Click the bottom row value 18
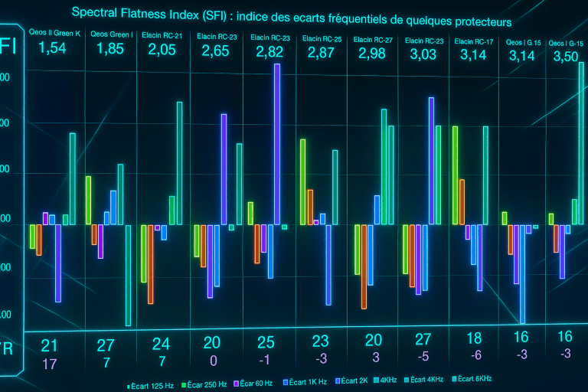This screenshot has height=392, width=588. [474, 338]
